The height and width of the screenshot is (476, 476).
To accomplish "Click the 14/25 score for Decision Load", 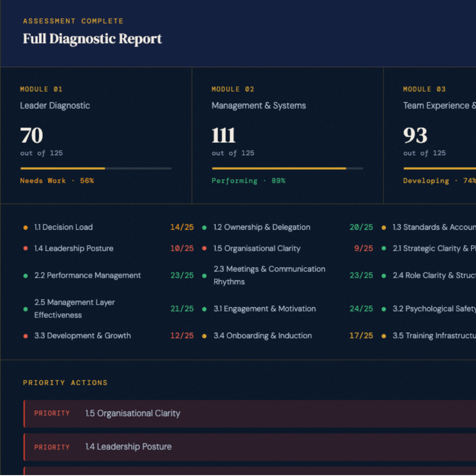I will tap(182, 227).
